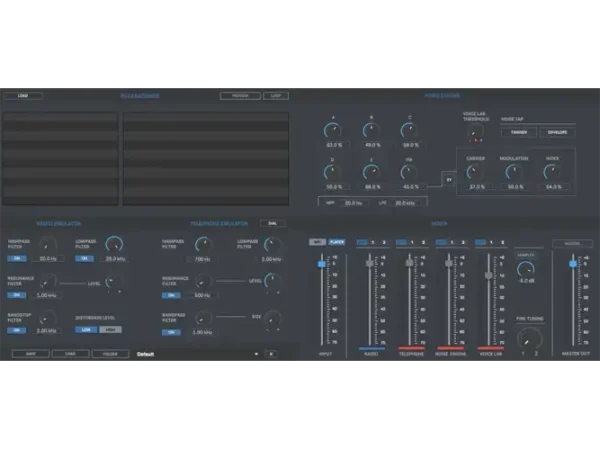Click the Noise Engine D knob
The image size is (600, 450).
[x=333, y=172]
